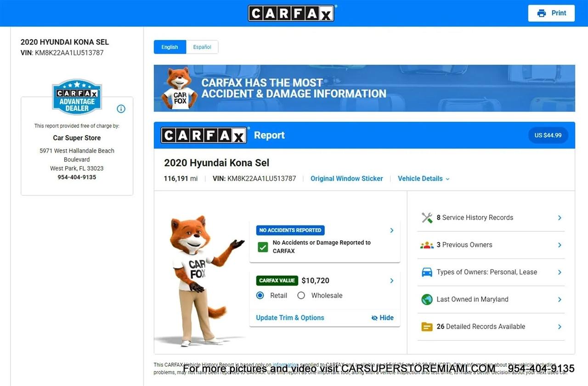Viewport: 588px width, 386px height.
Task: Click the 2020 Hyundai Kona Sel report title
Action: 217,162
